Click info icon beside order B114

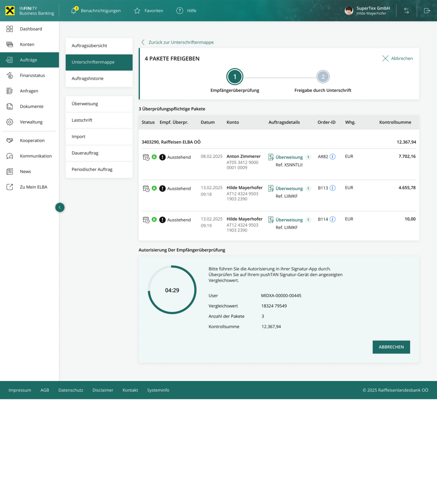[x=333, y=219]
